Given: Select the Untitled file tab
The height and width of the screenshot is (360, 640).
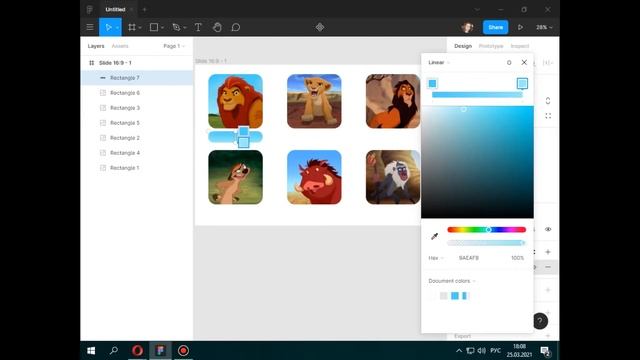Looking at the screenshot, I should (x=116, y=9).
